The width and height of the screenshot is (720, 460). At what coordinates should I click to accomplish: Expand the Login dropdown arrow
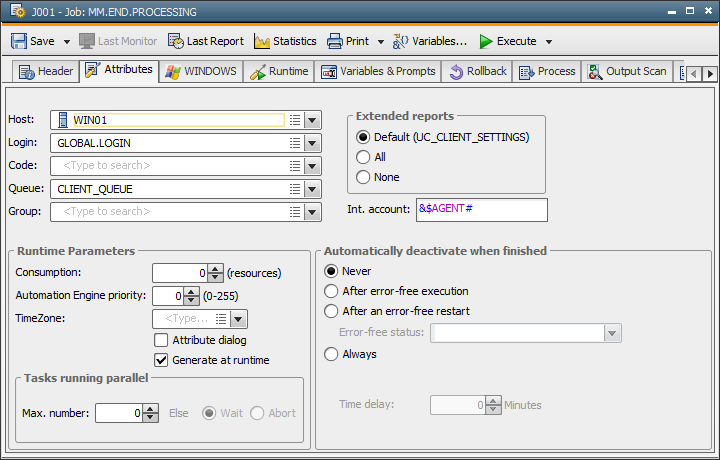(312, 143)
